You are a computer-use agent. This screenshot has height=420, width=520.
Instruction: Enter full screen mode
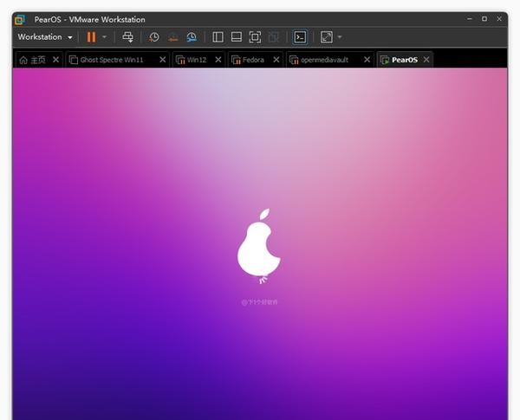coord(255,37)
